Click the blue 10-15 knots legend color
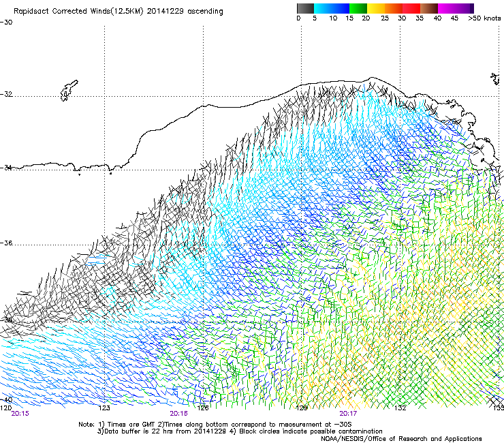The height and width of the screenshot is (443, 504). pyautogui.click(x=341, y=8)
